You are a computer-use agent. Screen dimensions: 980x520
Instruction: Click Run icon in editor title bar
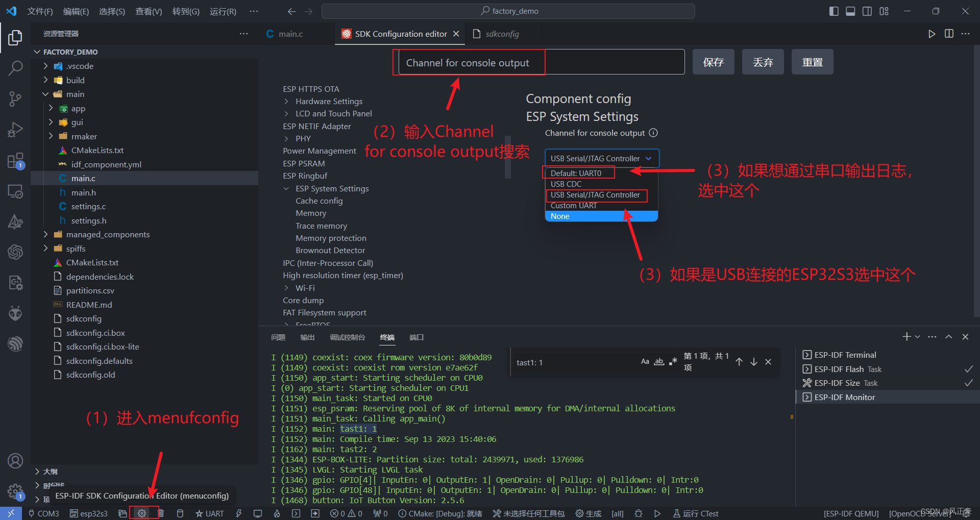tap(932, 34)
